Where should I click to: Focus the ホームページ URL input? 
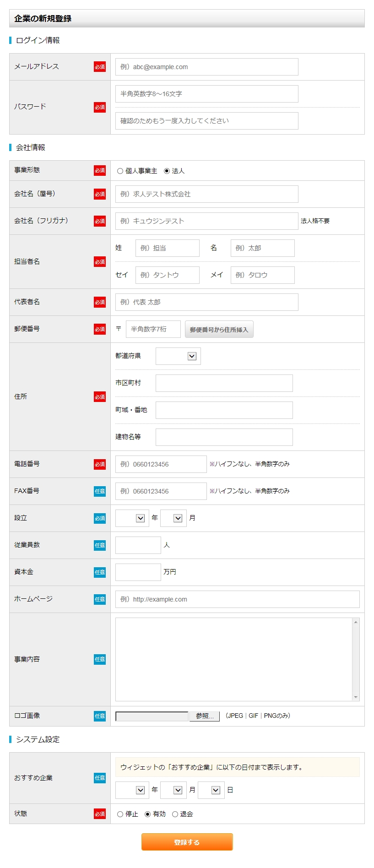pyautogui.click(x=238, y=599)
